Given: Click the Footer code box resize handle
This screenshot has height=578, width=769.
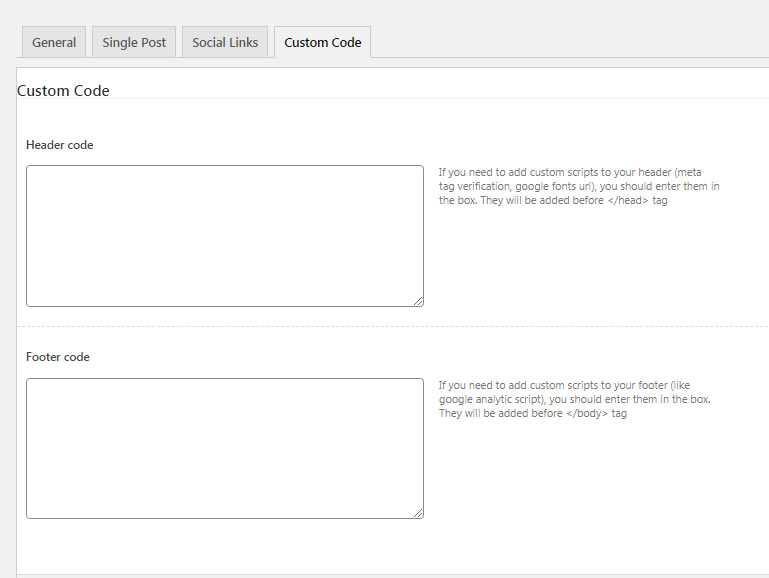Looking at the screenshot, I should tap(418, 513).
